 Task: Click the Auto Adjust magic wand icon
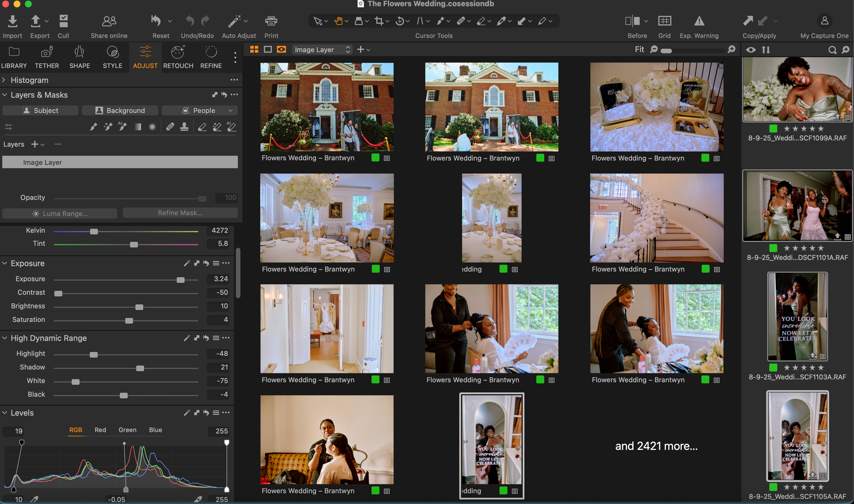[234, 21]
